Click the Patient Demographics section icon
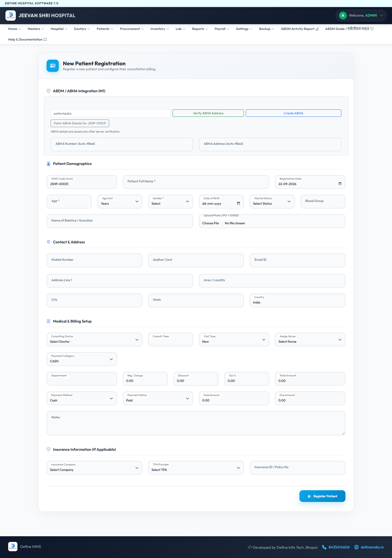Viewport: 392px width, 558px height. [x=48, y=164]
